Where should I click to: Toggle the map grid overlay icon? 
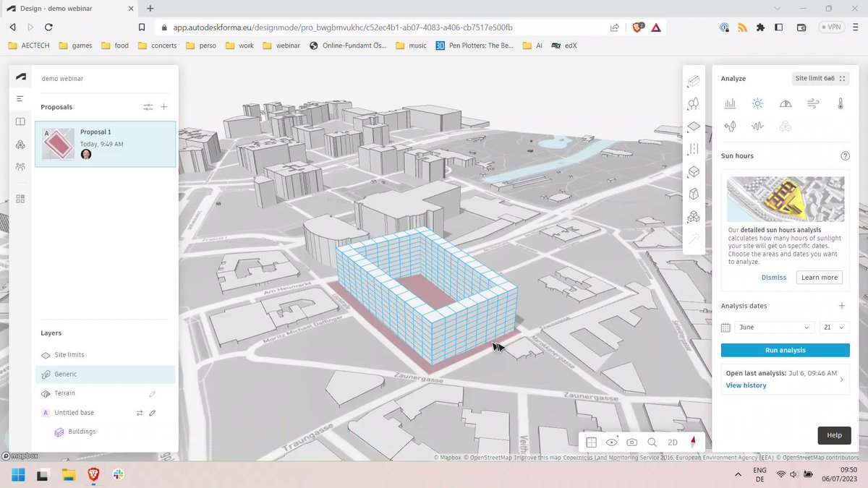pos(591,442)
